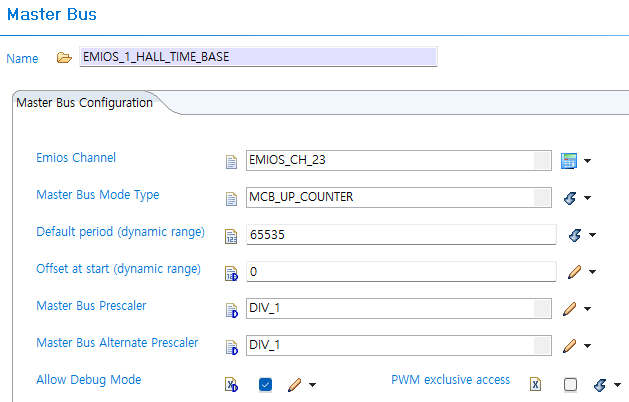The image size is (629, 402).
Task: Open the arrow menu beside Master Bus Prescaler pencil
Action: (587, 309)
